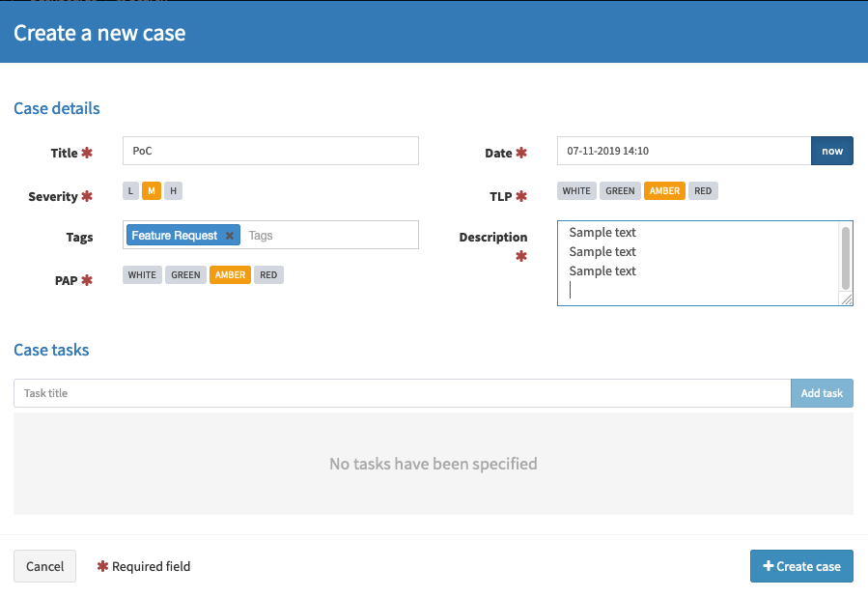Click the Case details section header

click(x=56, y=108)
